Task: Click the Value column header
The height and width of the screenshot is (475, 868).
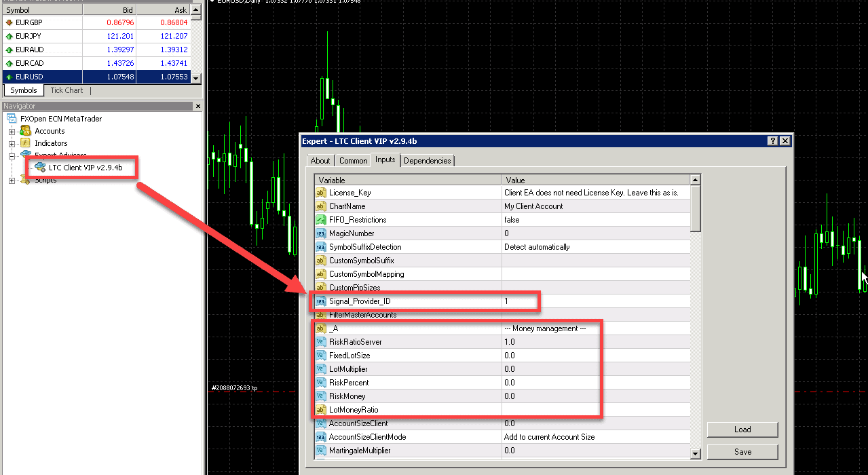Action: click(596, 180)
